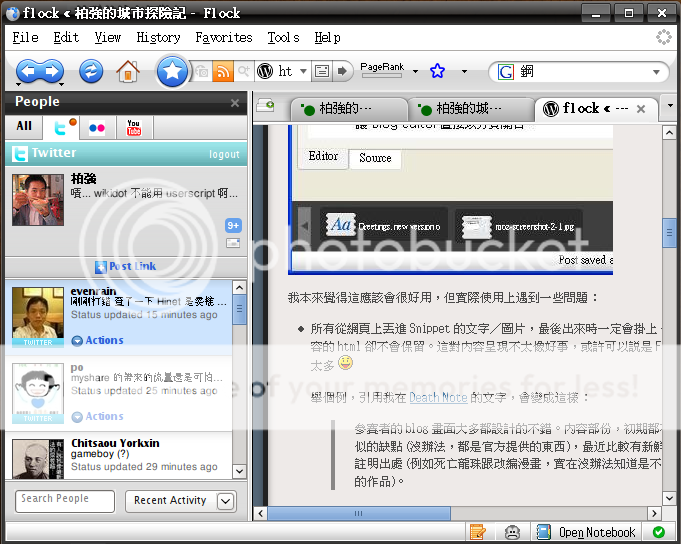Click the search key icon in the address bar

244,71
